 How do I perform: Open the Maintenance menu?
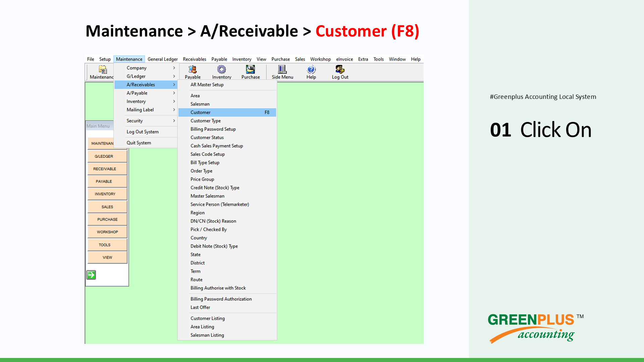click(129, 59)
